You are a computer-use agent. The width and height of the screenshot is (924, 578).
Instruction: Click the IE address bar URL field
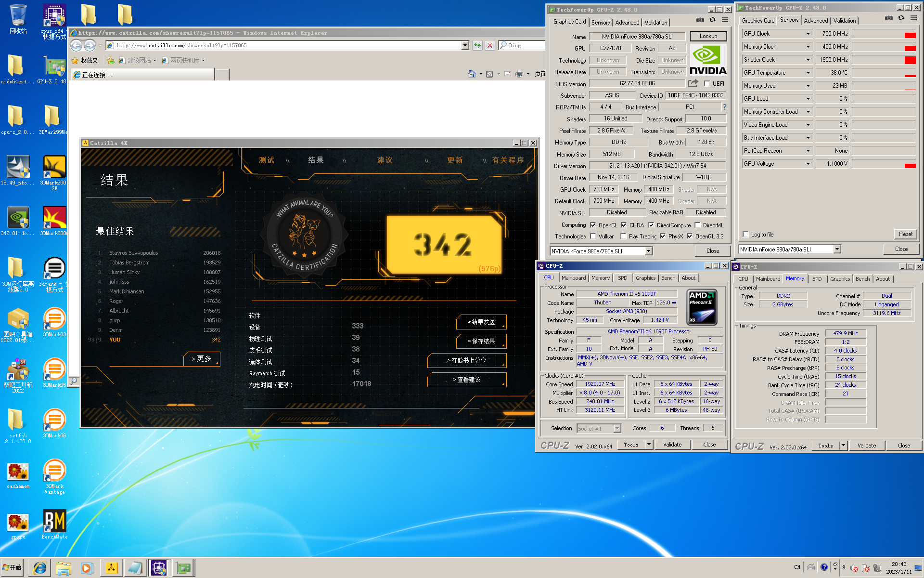[x=288, y=45]
